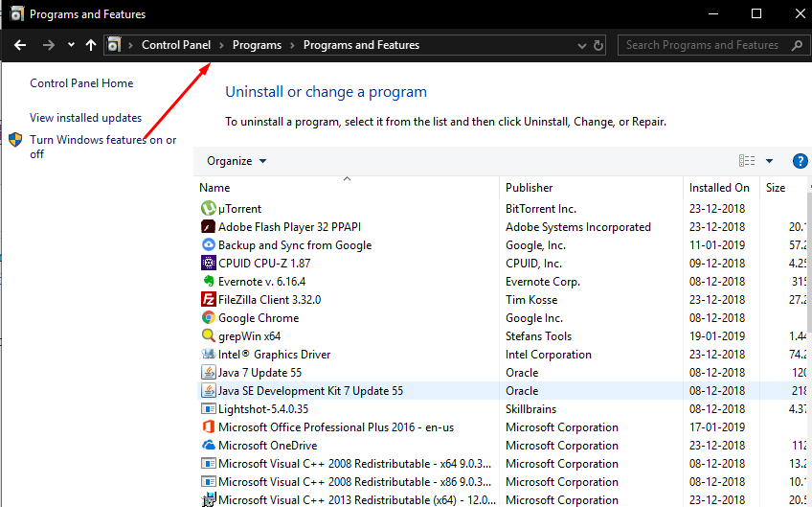Open Control Panel breadcrumb
Screen dimensions: 812x507
click(x=176, y=45)
